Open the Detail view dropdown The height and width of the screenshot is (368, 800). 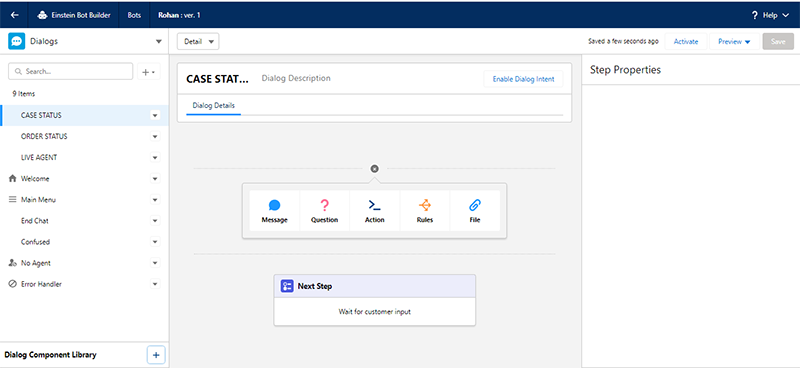(198, 41)
